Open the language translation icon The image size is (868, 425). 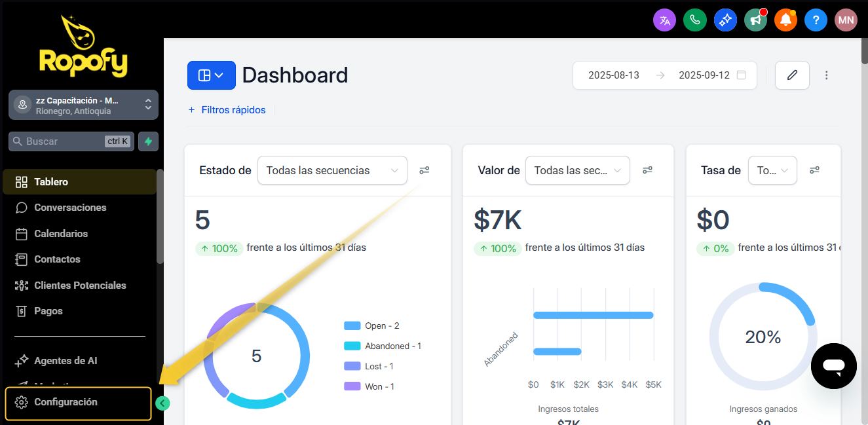click(x=664, y=20)
